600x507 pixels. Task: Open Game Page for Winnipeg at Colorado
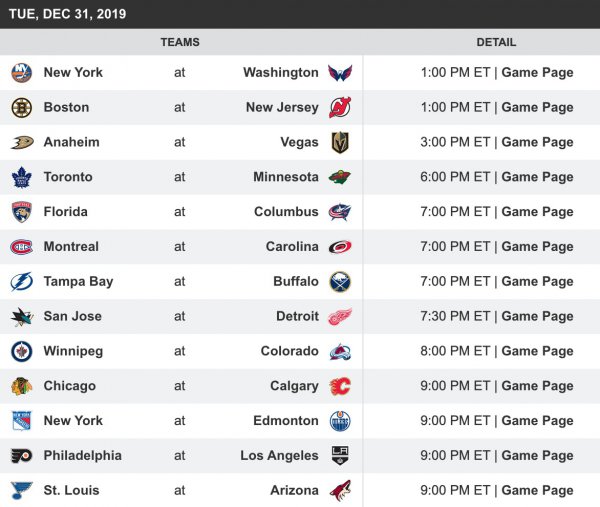coord(537,352)
